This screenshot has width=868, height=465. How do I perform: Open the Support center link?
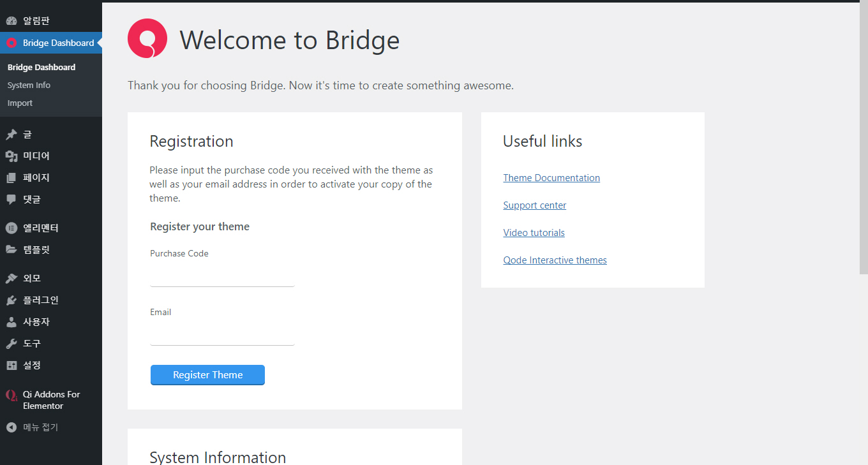[x=535, y=205]
